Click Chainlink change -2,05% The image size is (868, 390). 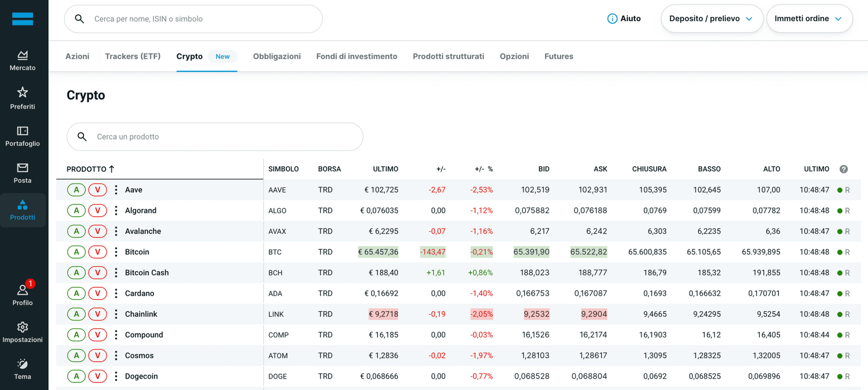point(482,314)
